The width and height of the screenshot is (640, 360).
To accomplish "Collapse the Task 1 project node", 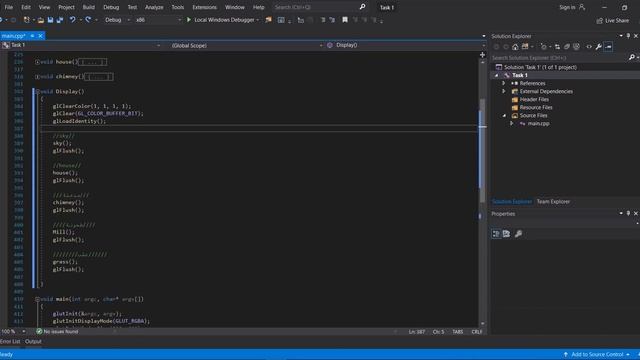I will (x=496, y=76).
